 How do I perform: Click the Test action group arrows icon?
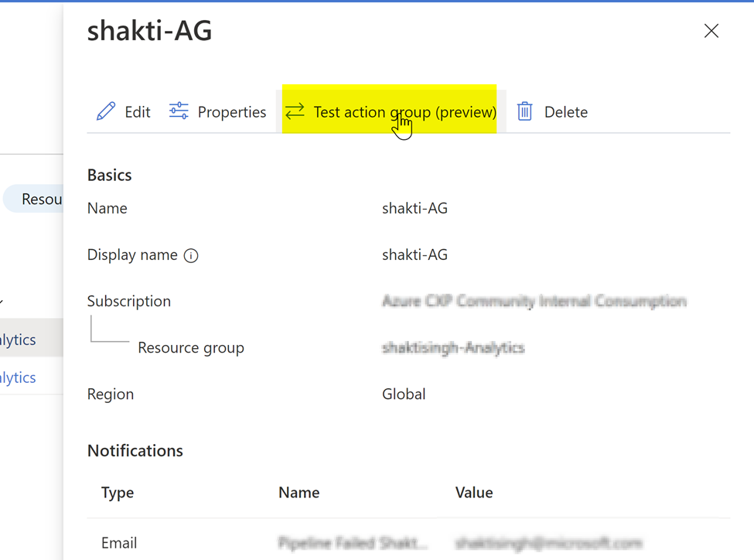coord(295,111)
